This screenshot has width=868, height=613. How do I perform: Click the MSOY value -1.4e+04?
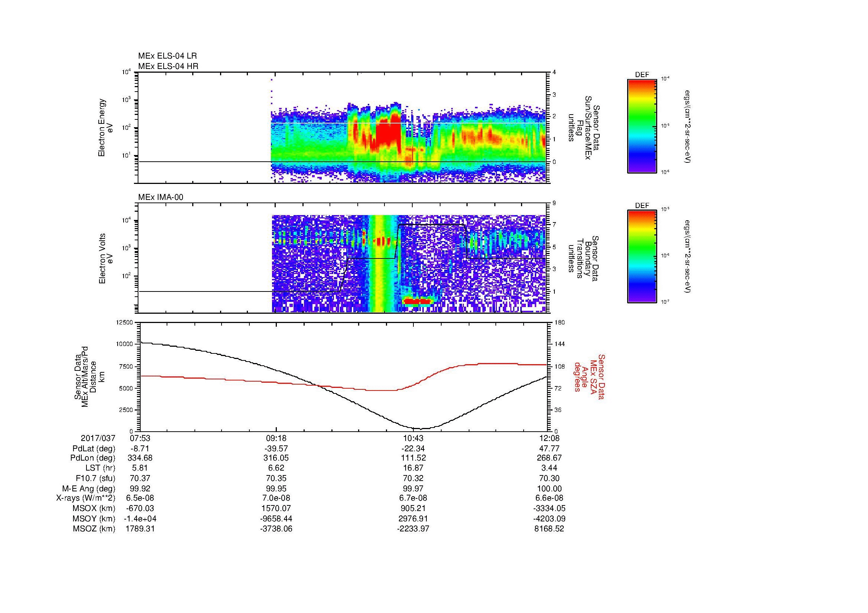pyautogui.click(x=140, y=518)
